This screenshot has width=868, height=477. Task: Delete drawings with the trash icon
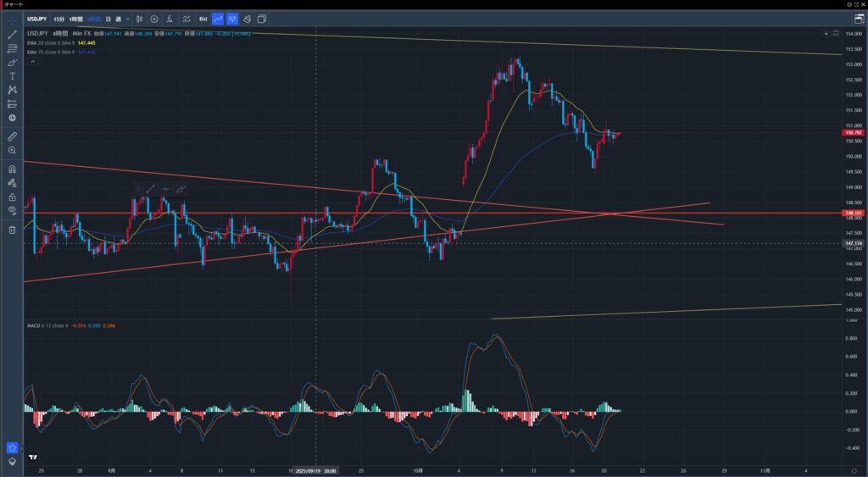pos(12,229)
